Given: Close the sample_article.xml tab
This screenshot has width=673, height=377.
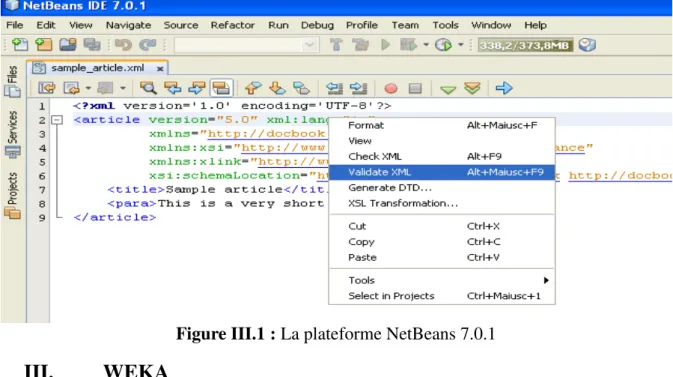Looking at the screenshot, I should 160,69.
